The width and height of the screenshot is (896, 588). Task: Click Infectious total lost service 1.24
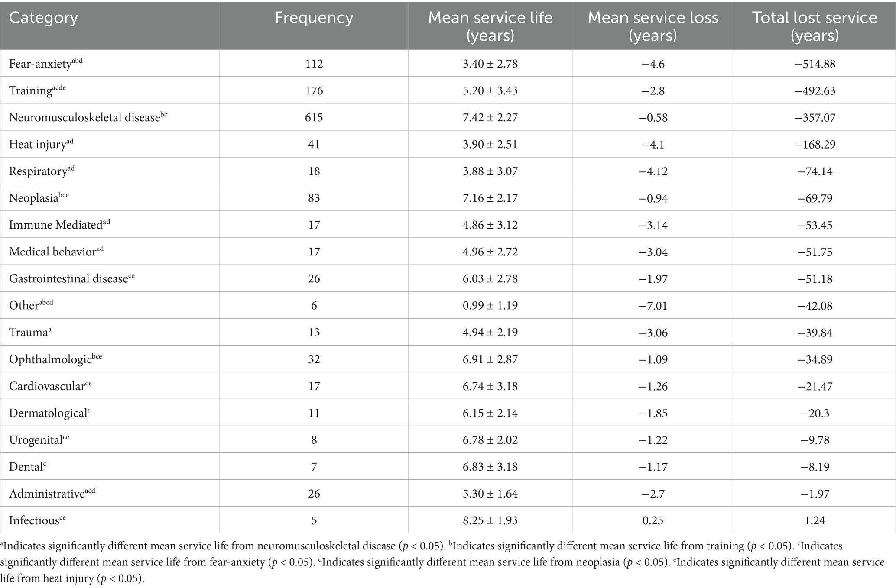coord(815,520)
